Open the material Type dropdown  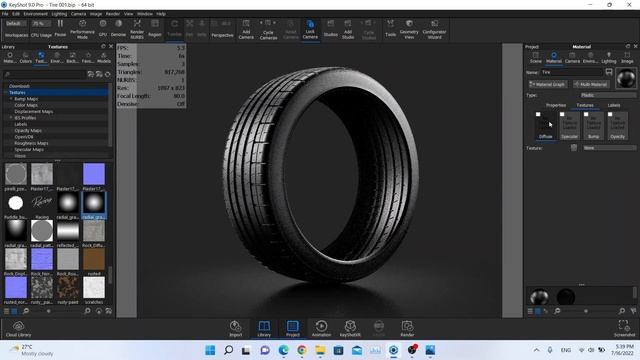tap(607, 95)
